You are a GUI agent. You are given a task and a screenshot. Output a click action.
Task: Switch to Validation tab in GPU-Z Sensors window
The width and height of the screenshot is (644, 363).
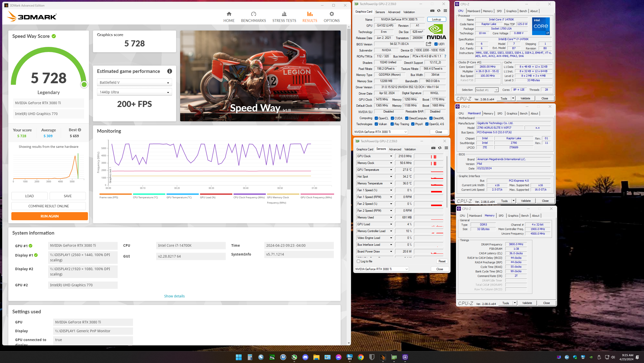(x=410, y=149)
